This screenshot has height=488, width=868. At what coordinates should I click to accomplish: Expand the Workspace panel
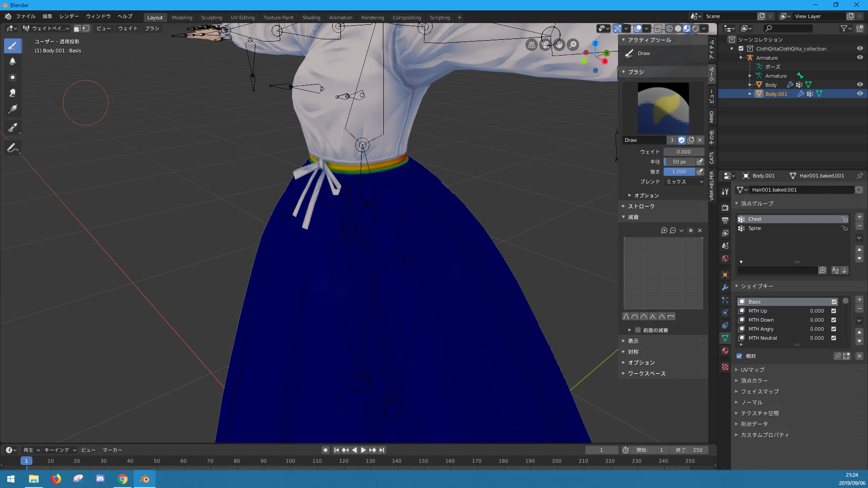tap(646, 374)
